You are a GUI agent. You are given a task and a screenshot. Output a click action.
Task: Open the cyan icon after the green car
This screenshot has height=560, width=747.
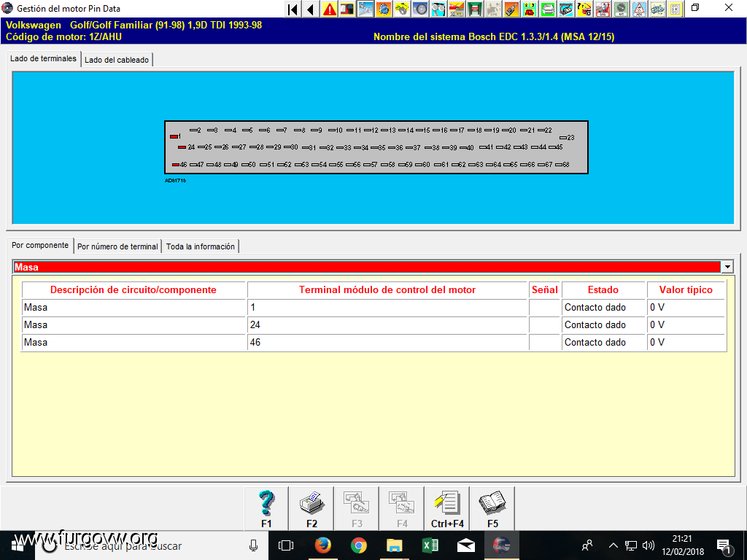[x=565, y=9]
